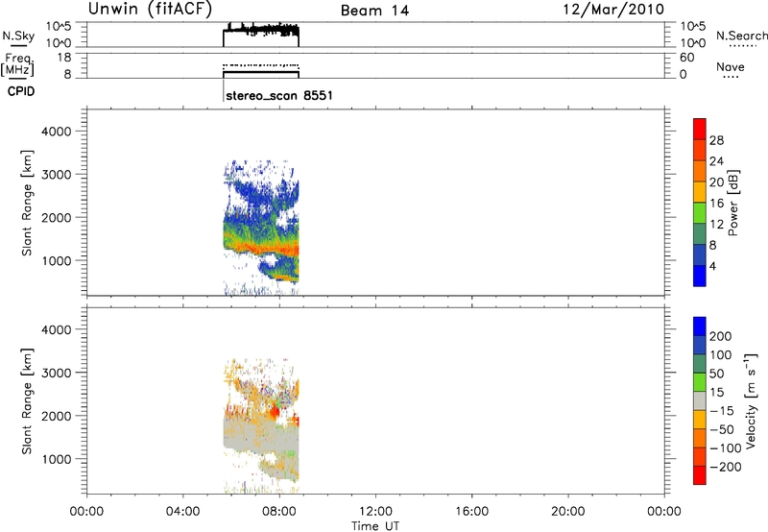Click the 'Beam 14' heading
This screenshot has height=532, width=768.
pos(374,11)
